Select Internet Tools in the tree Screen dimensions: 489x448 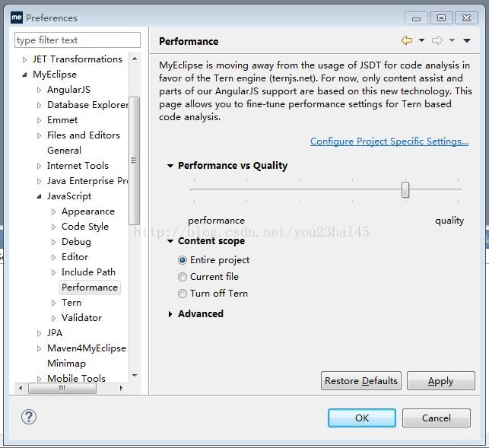pos(78,166)
